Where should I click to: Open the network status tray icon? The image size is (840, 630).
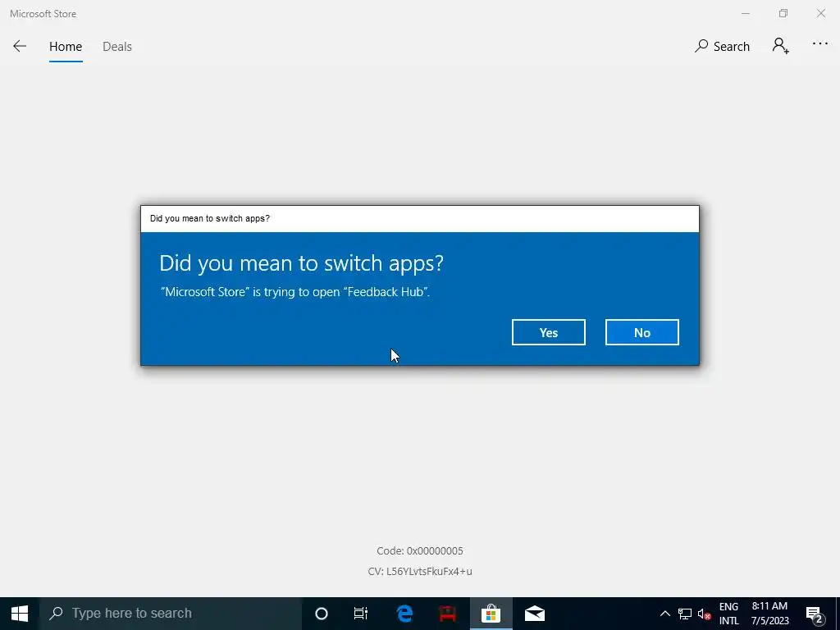click(685, 614)
